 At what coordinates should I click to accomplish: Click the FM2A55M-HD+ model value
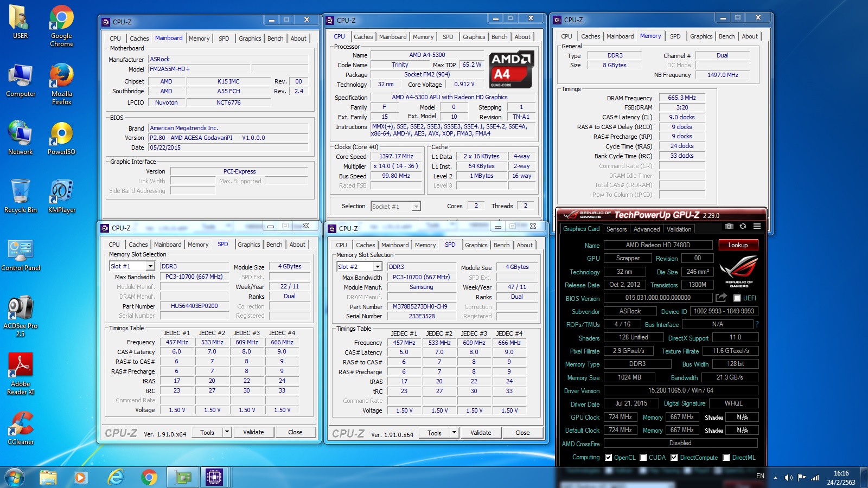[x=199, y=69]
